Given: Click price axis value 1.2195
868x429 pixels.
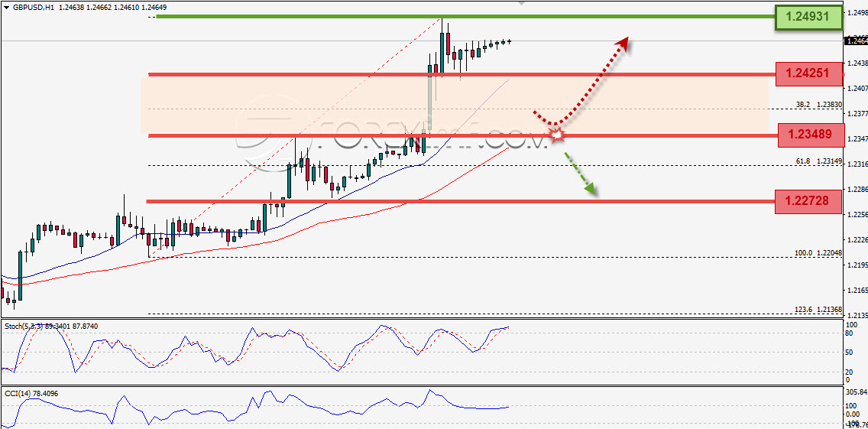Looking at the screenshot, I should [x=857, y=265].
